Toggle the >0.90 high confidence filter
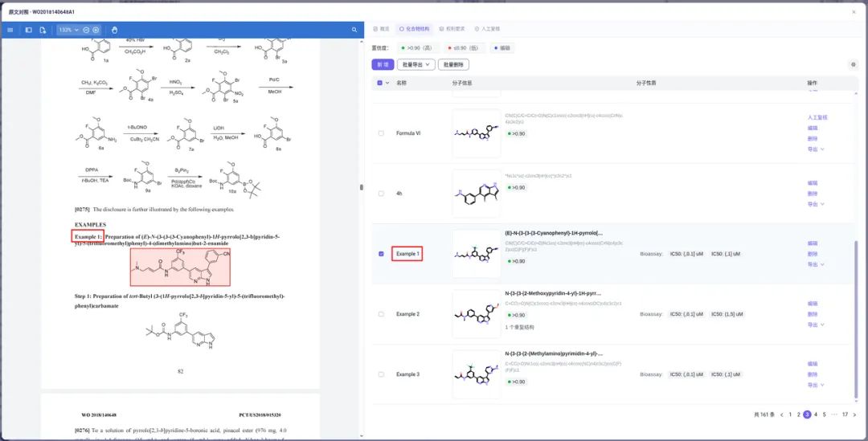The image size is (868, 441). click(x=420, y=48)
